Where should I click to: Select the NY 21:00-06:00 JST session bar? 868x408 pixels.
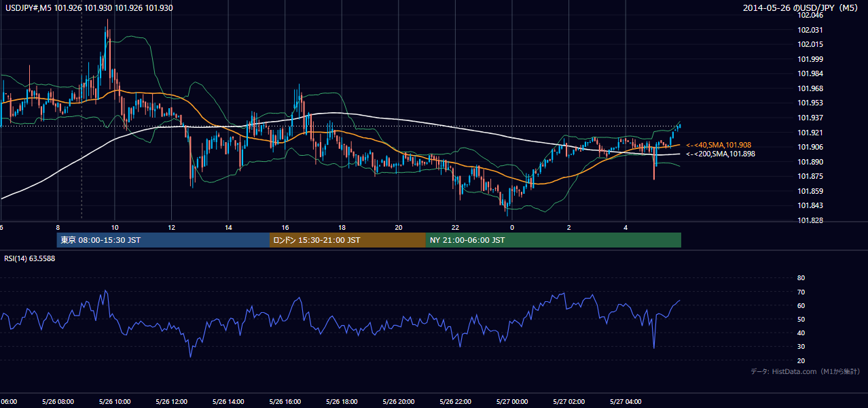pyautogui.click(x=554, y=240)
